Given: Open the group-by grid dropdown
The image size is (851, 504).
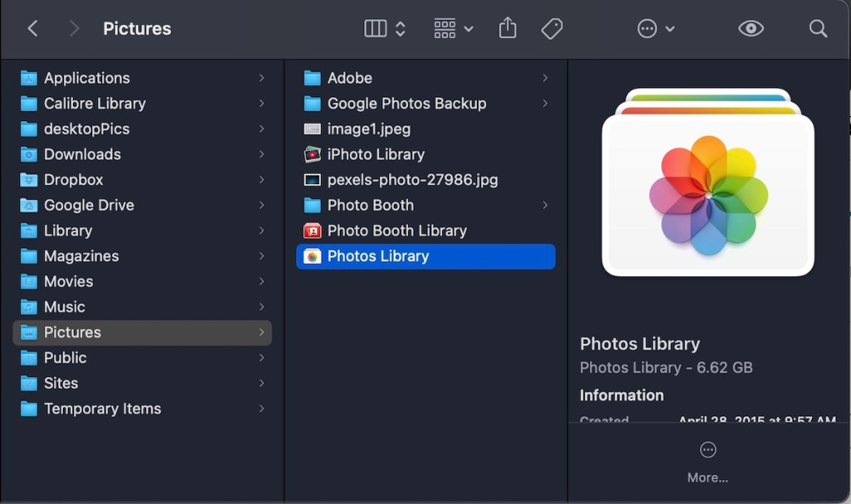Looking at the screenshot, I should (x=453, y=28).
